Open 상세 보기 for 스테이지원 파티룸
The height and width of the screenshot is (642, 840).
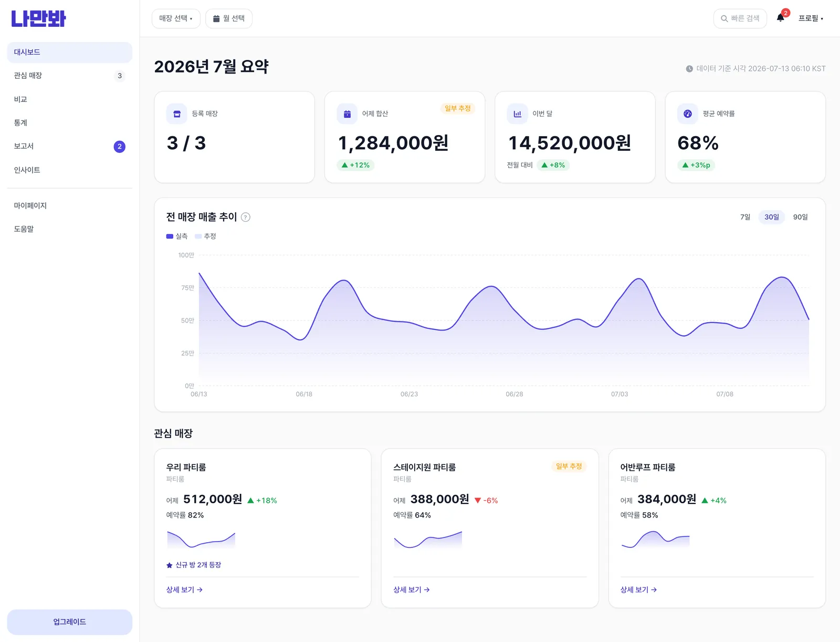[x=412, y=590]
